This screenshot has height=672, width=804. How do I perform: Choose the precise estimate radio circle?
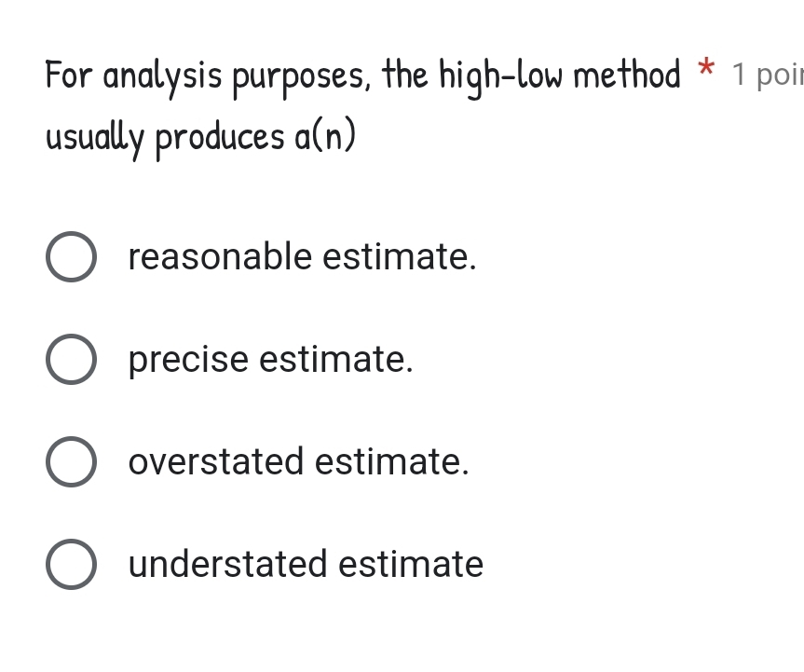tap(71, 360)
